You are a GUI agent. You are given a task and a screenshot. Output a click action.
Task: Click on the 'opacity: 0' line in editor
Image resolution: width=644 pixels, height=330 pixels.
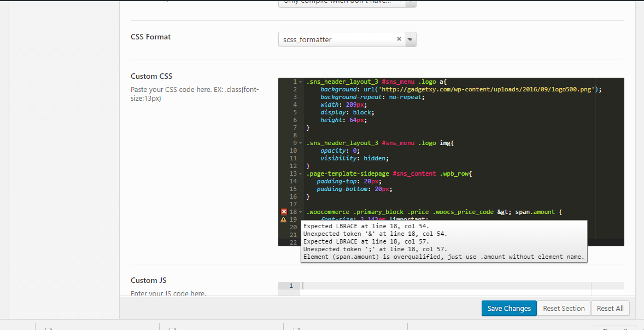coord(340,150)
